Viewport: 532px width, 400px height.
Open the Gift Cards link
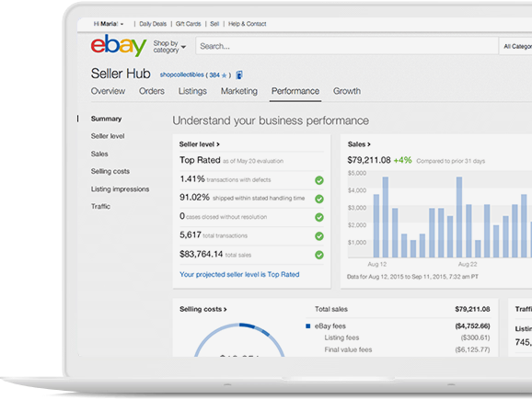[189, 24]
